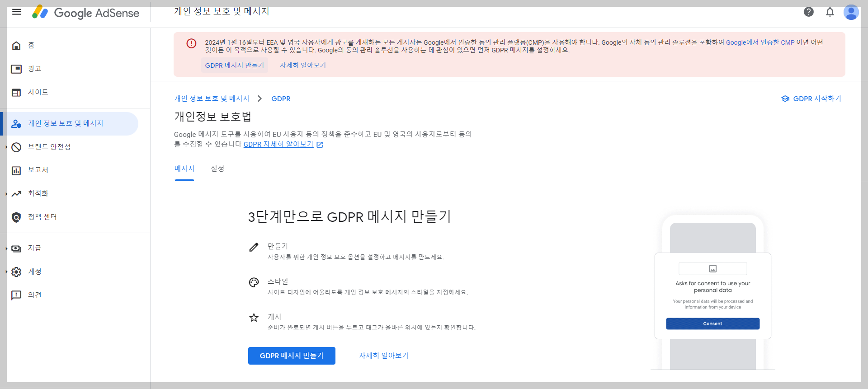The width and height of the screenshot is (868, 389).
Task: Open the Google에서 인증한 CMP link
Action: coord(760,42)
